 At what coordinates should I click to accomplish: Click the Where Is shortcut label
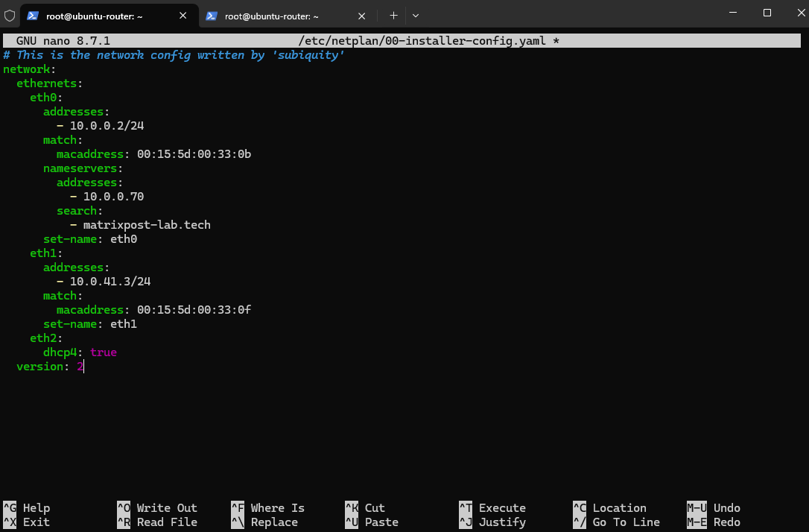[x=278, y=507]
